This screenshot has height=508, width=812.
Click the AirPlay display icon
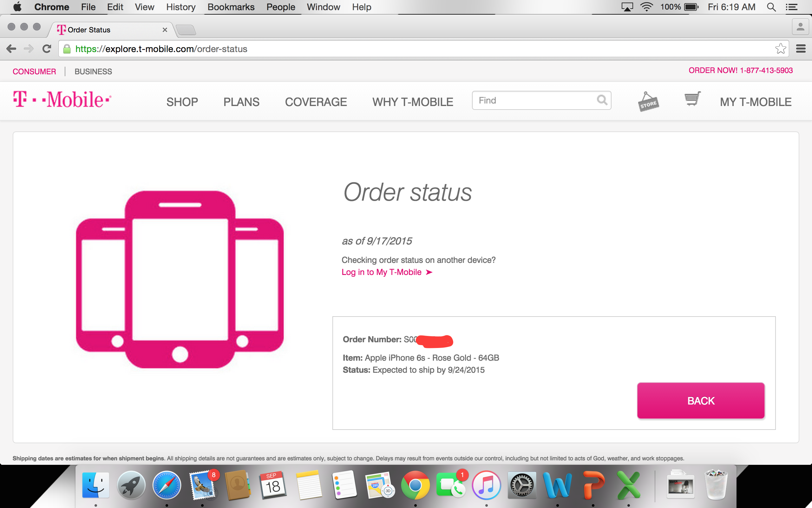(627, 7)
